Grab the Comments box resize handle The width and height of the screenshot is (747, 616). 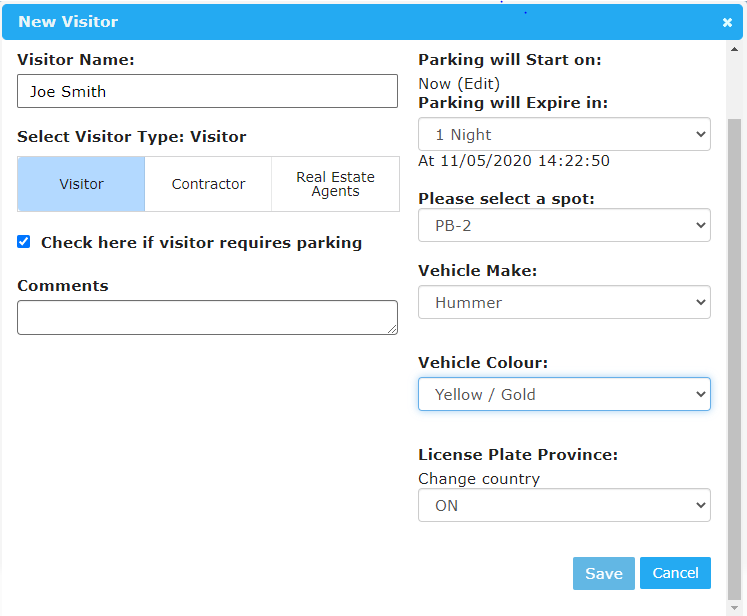pos(392,329)
